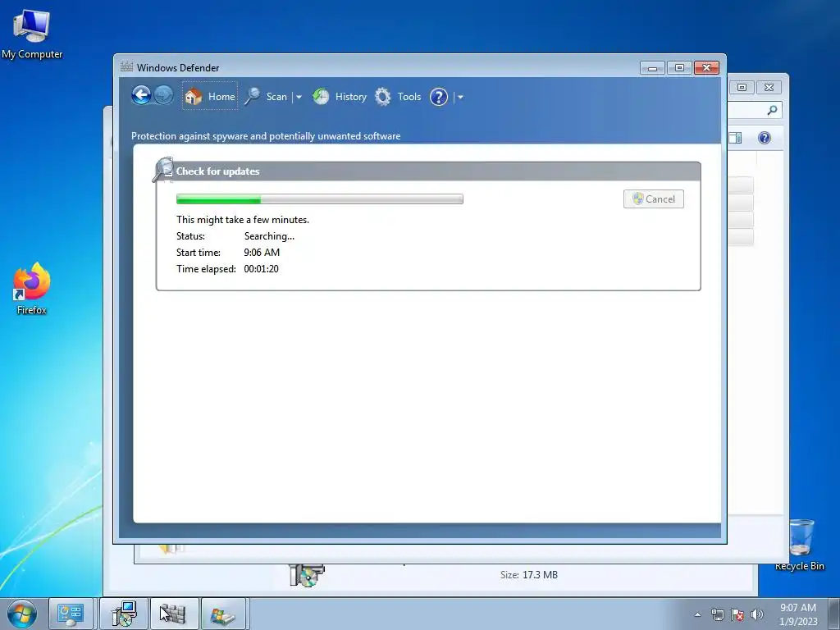Open the Home page in Defender
Image resolution: width=840 pixels, height=630 pixels.
pos(210,97)
